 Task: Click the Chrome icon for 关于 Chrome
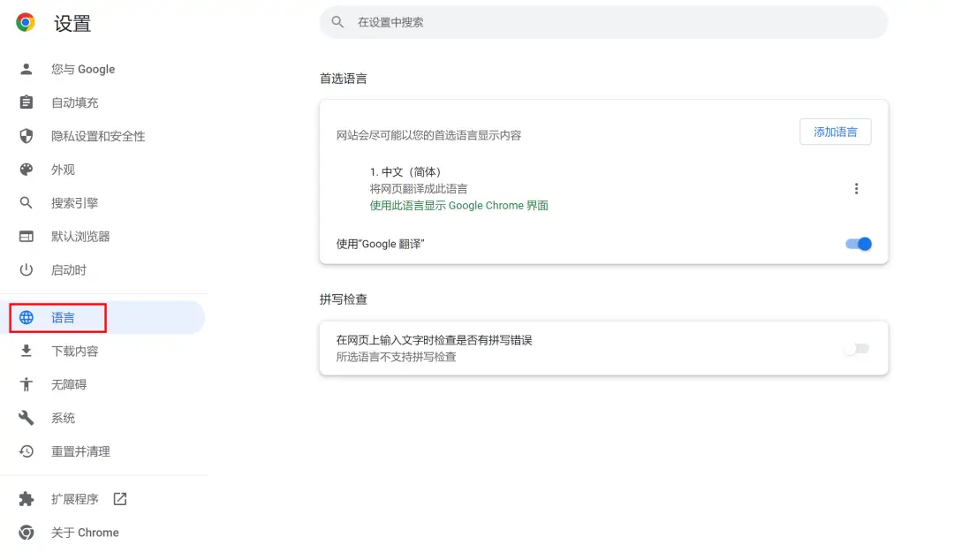[x=26, y=533]
